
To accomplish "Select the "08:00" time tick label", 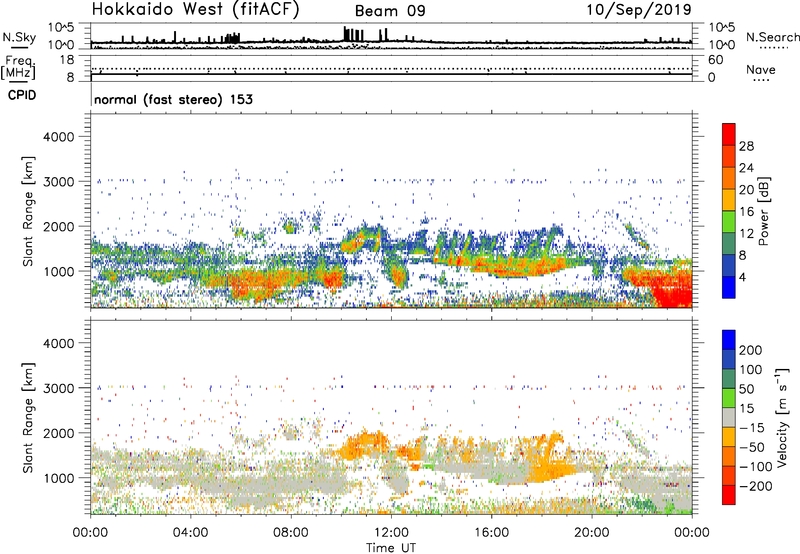I will pos(291,533).
